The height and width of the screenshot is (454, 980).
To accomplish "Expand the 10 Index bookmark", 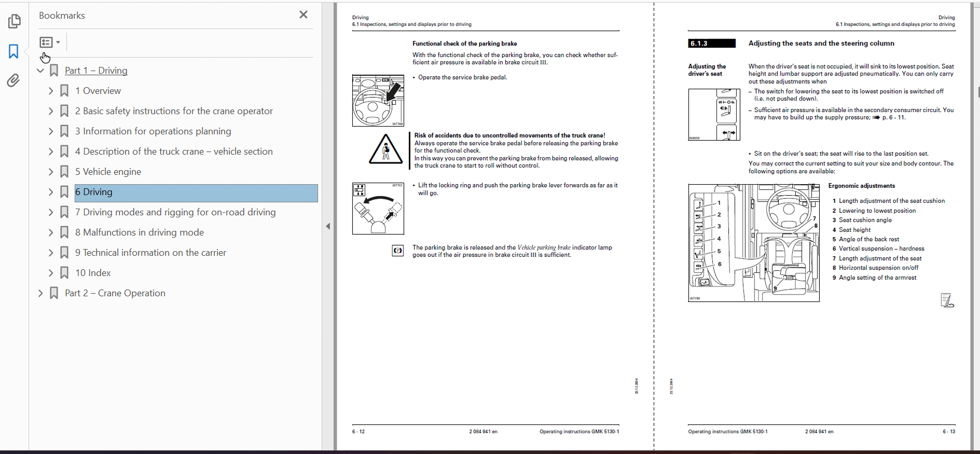I will (x=51, y=273).
